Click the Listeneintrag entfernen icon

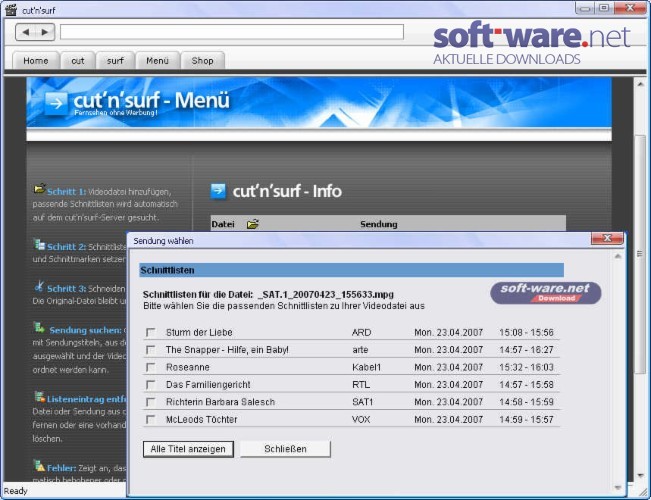coord(39,397)
